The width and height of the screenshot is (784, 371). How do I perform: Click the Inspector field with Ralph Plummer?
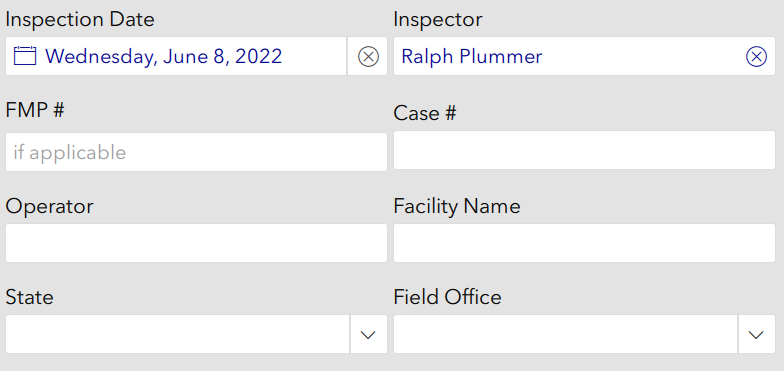coord(584,56)
